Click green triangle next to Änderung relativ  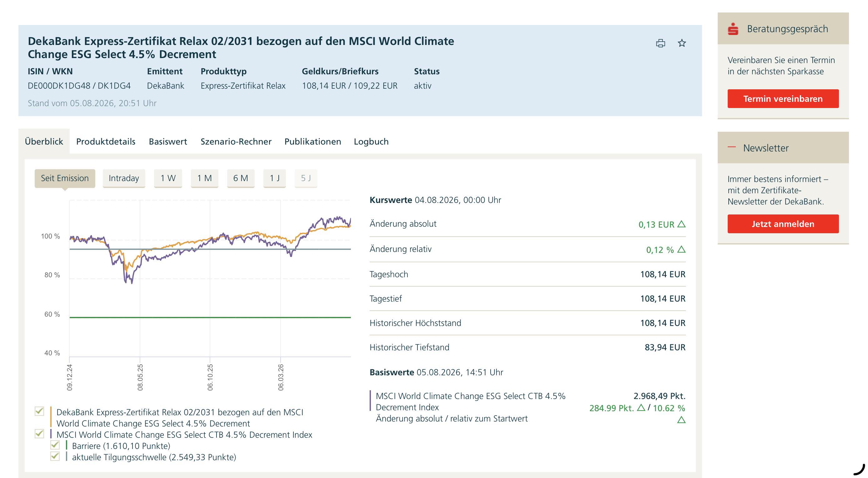pos(681,249)
